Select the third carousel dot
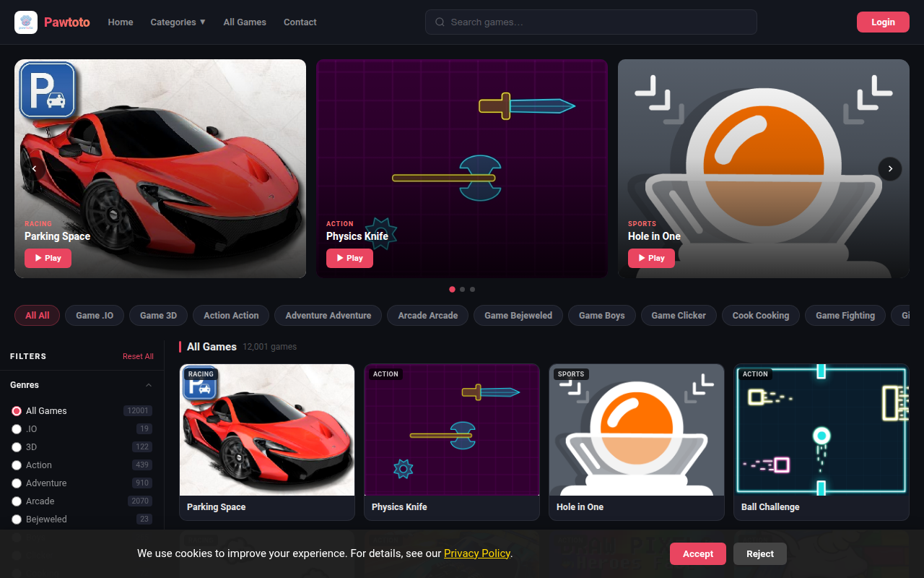This screenshot has height=578, width=924. pyautogui.click(x=472, y=289)
